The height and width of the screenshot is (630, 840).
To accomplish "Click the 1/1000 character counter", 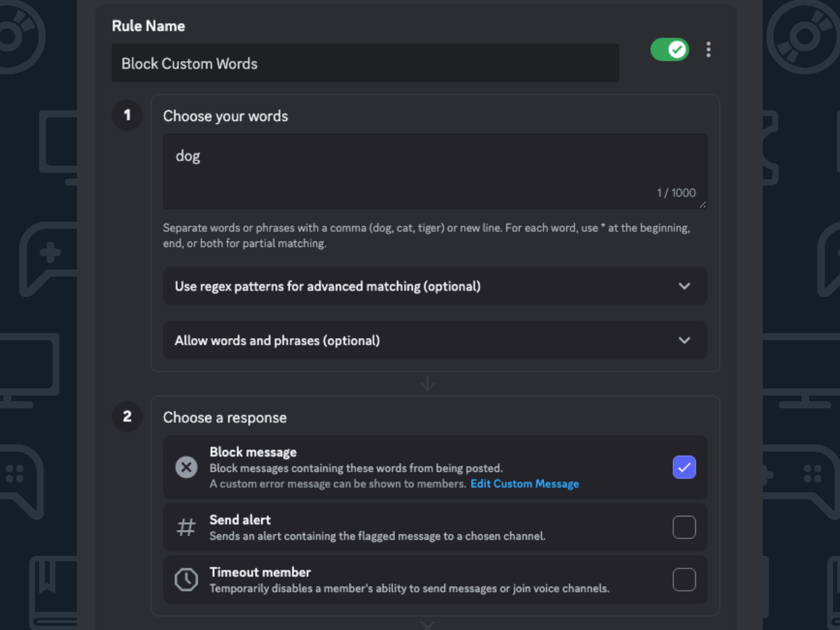I will click(x=677, y=192).
